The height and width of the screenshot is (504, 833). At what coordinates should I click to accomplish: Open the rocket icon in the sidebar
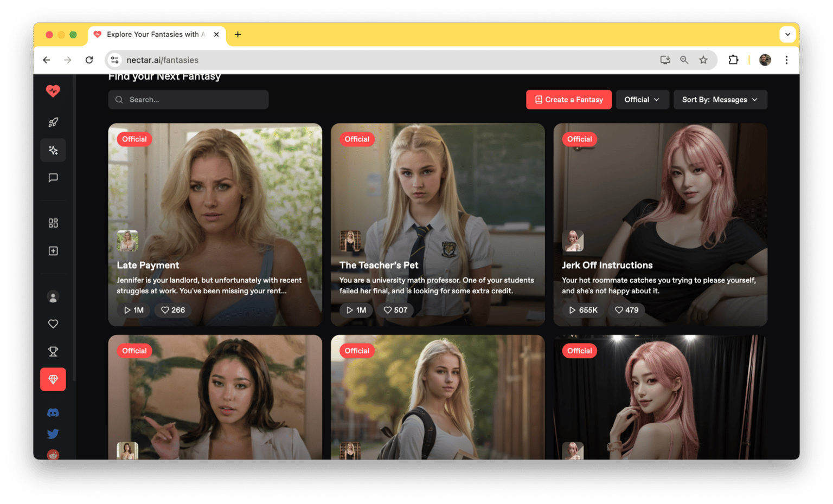click(53, 122)
